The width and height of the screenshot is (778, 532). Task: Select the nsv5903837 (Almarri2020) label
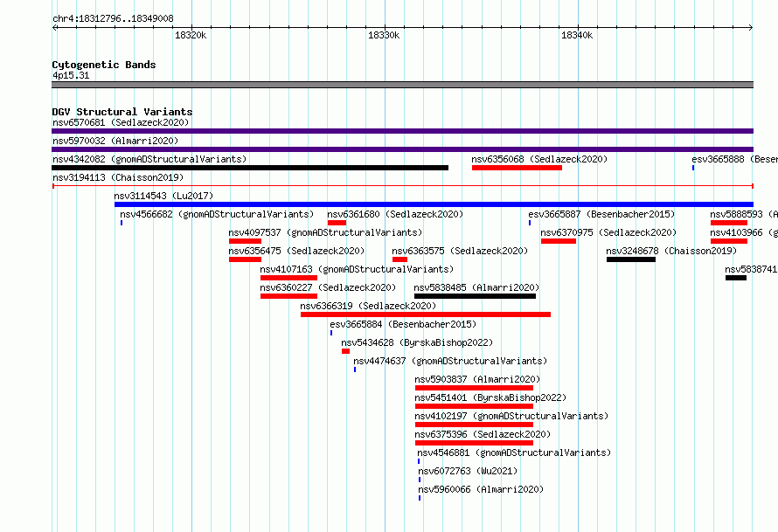[x=477, y=379]
